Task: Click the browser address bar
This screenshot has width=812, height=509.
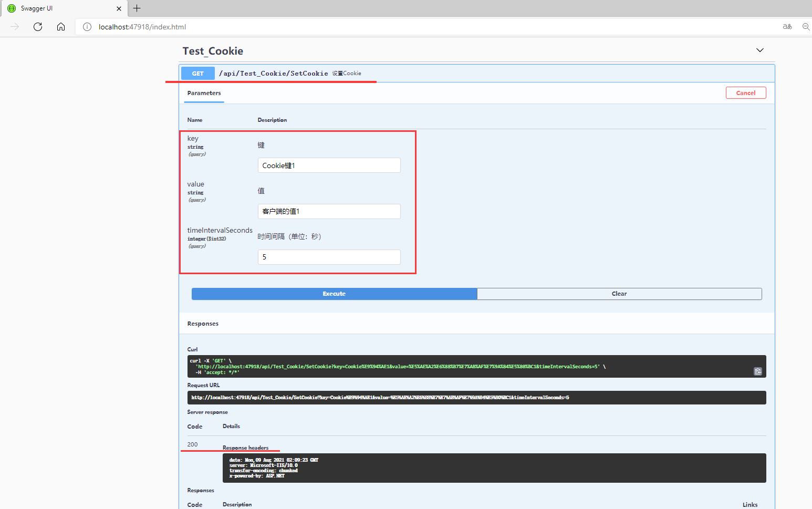Action: [210, 27]
